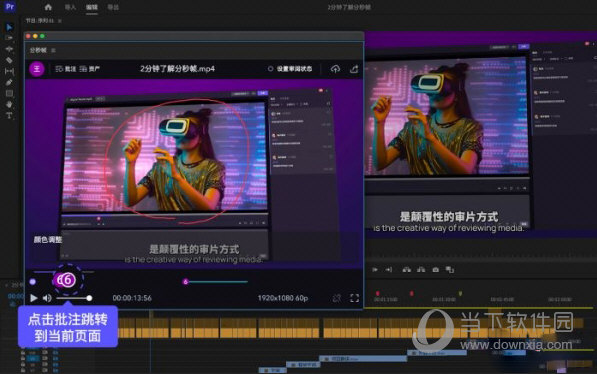This screenshot has width=597, height=374.
Task: Toggle the sync link icon beside fullscreen
Action: point(337,298)
